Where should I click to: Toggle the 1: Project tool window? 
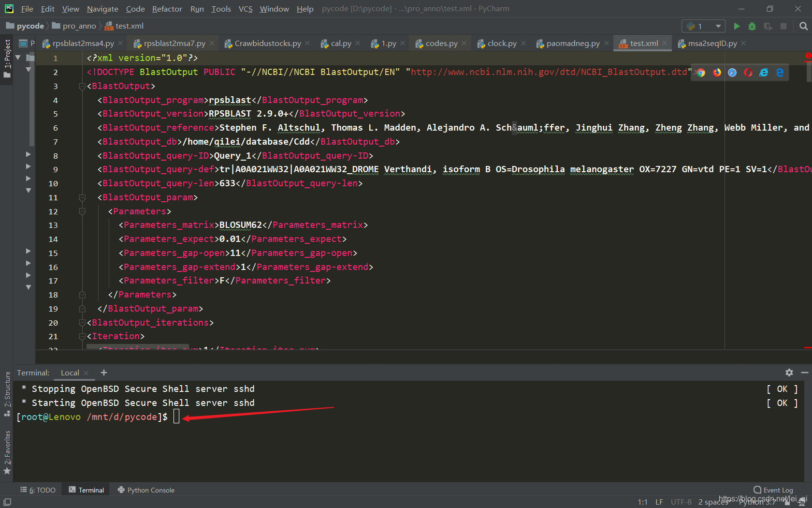tap(7, 58)
